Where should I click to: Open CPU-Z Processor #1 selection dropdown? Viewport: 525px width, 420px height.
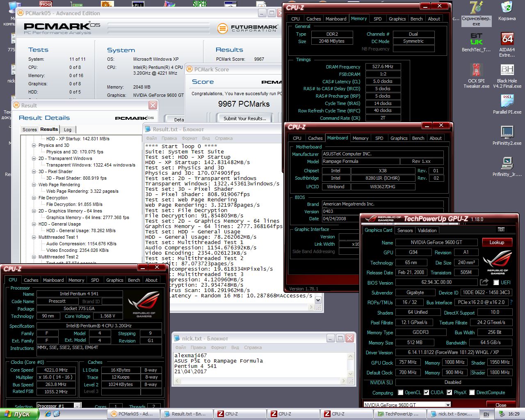pos(77,406)
